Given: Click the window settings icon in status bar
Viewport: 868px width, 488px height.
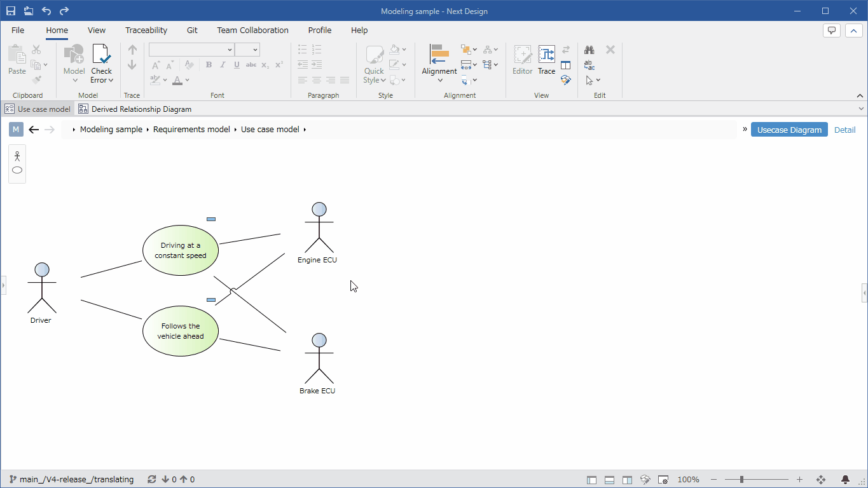Looking at the screenshot, I should point(663,480).
